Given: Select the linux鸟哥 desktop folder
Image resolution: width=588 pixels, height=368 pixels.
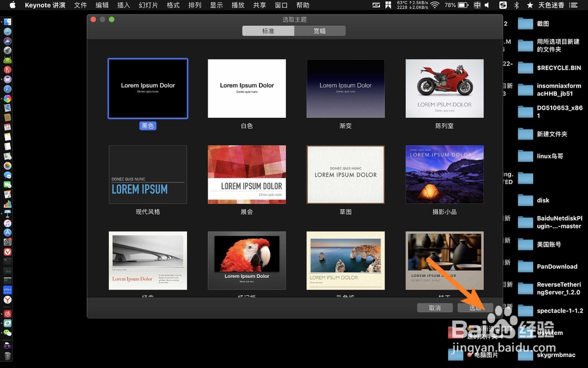Looking at the screenshot, I should pyautogui.click(x=525, y=156).
